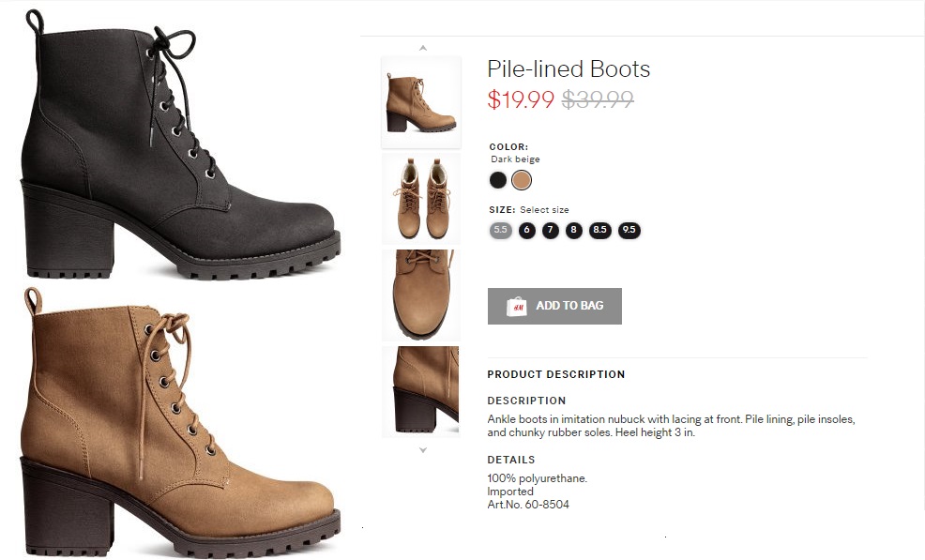Click the Add to Bag button

[x=554, y=306]
